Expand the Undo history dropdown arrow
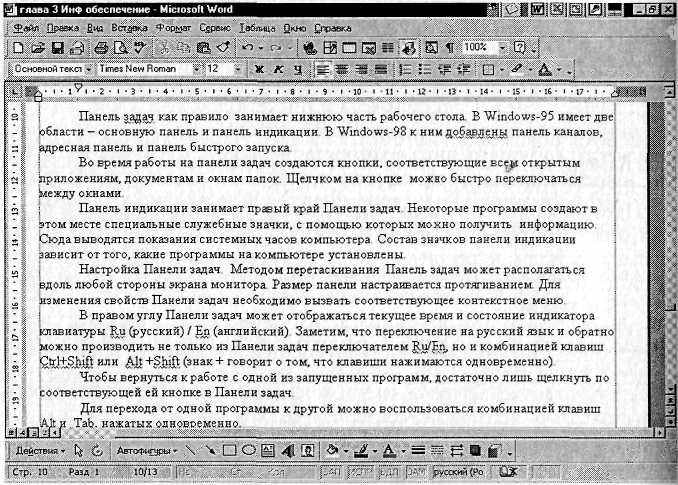 pyautogui.click(x=261, y=48)
